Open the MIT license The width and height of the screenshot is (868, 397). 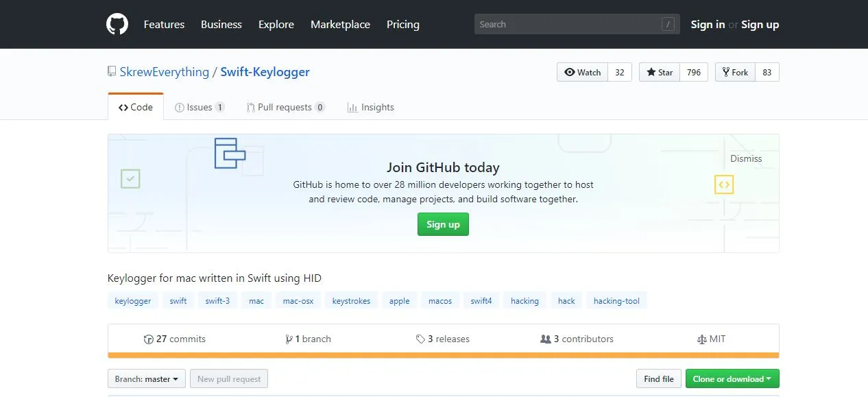pos(711,339)
